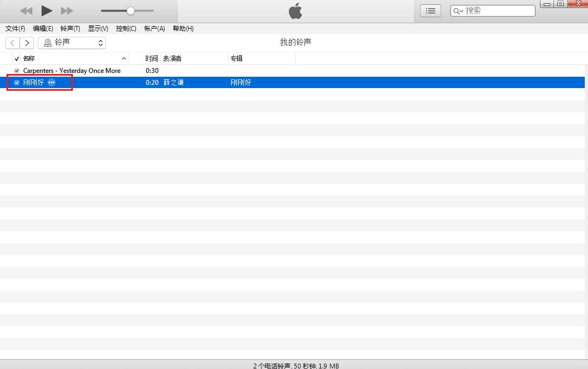Open the more options ellipsis on 刚刚好

pos(51,83)
